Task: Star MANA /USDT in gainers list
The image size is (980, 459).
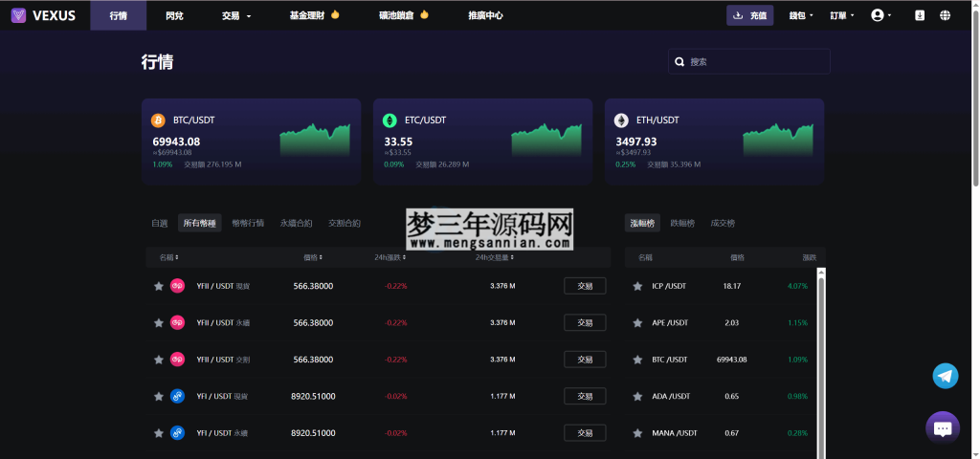Action: point(637,433)
